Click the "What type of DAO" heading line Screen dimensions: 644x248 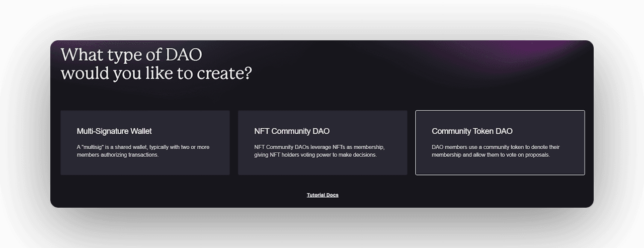tap(131, 54)
